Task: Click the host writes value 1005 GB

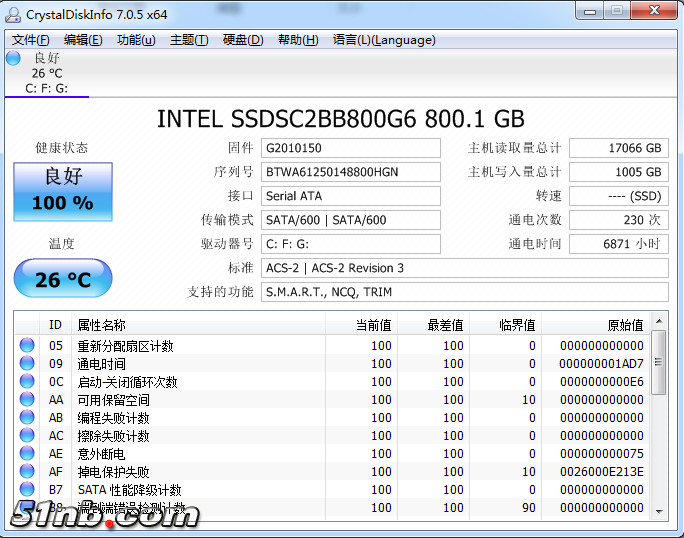Action: pyautogui.click(x=619, y=172)
